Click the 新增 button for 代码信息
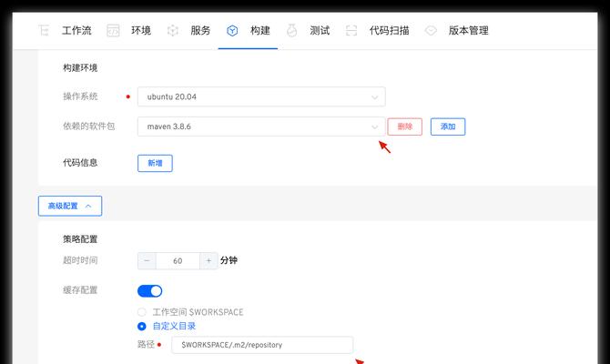 click(x=155, y=163)
